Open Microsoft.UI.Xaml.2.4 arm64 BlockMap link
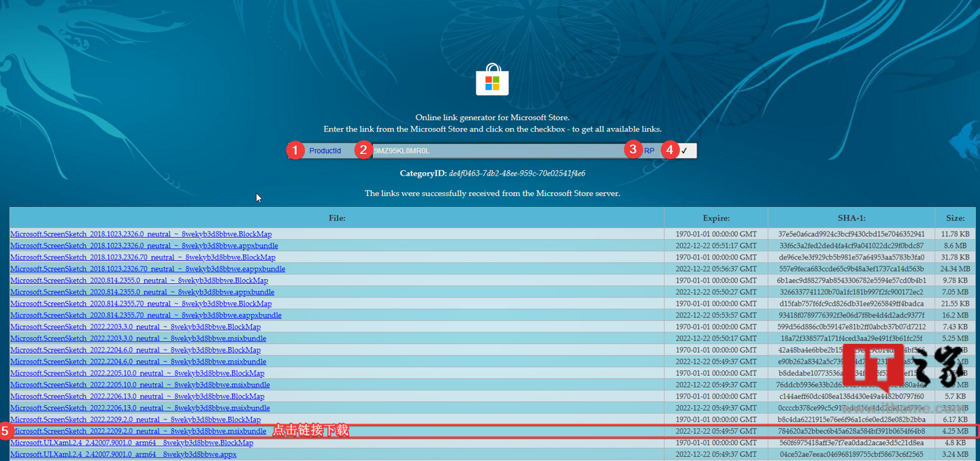The height and width of the screenshot is (461, 980). click(x=132, y=443)
